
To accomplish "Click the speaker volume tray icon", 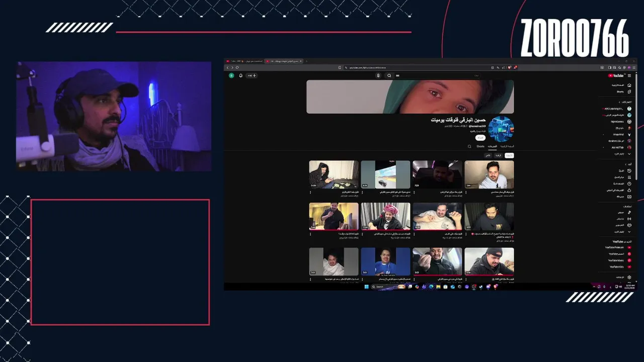I will click(x=620, y=287).
